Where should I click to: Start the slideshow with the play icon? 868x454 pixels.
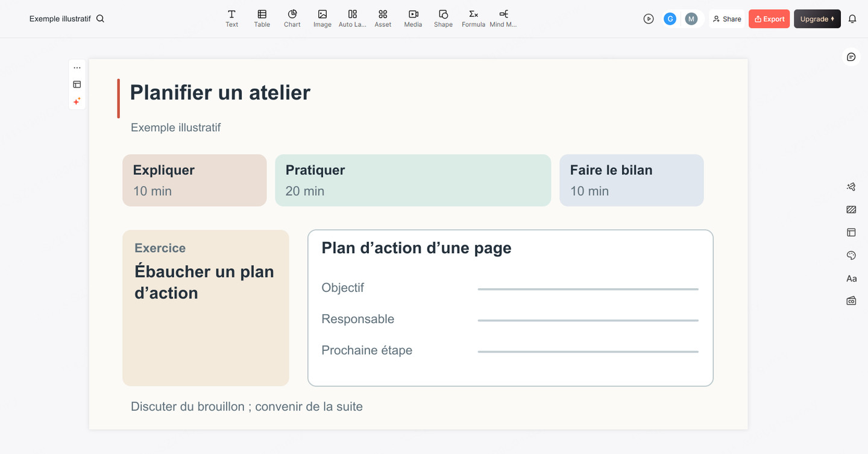click(x=649, y=19)
